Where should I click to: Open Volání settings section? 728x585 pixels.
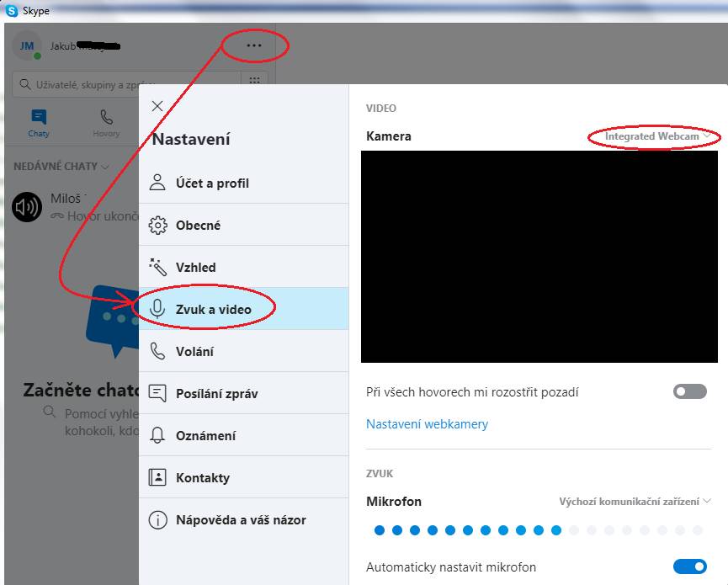[244, 352]
